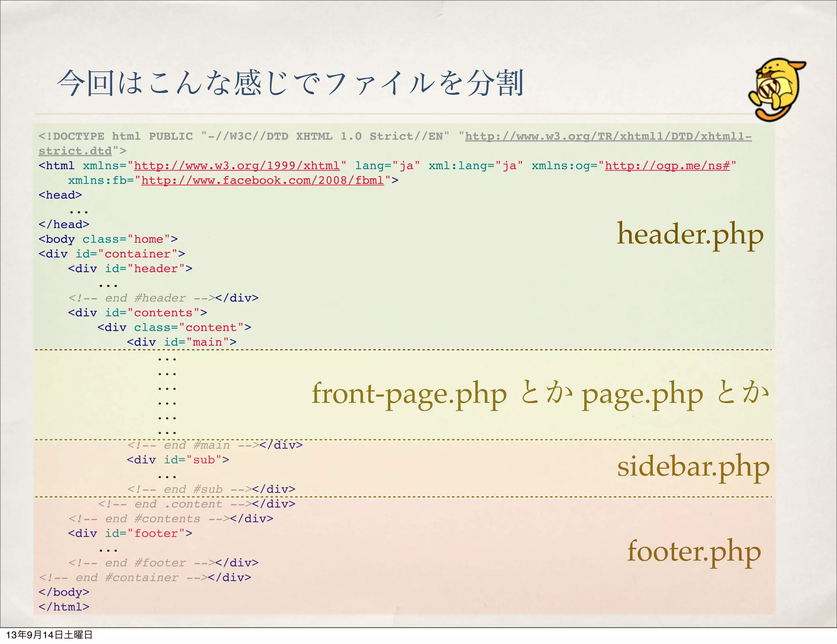The image size is (837, 644).
Task: Click the <div id="contents"> line
Action: pos(138,313)
